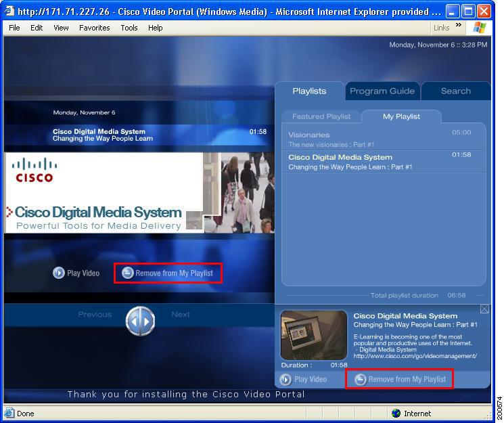Click the Play Video icon in the details panel
Screen dimensions: 504x423
pos(285,380)
